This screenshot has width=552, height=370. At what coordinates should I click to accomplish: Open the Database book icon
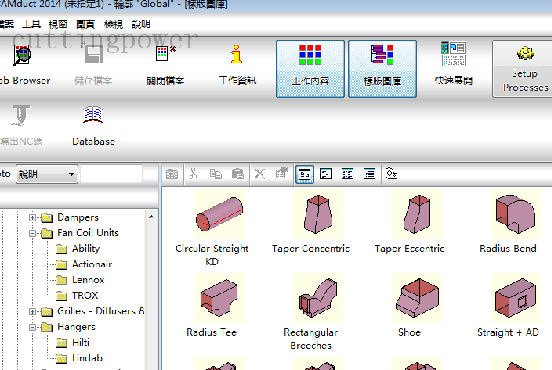(x=93, y=115)
